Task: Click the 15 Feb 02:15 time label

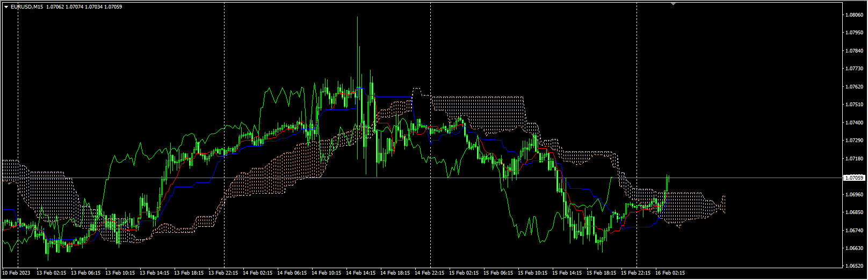Action: tap(464, 273)
